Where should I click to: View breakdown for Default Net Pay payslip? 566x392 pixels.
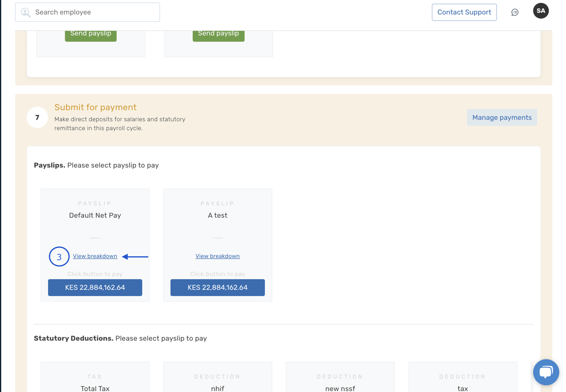pyautogui.click(x=95, y=256)
